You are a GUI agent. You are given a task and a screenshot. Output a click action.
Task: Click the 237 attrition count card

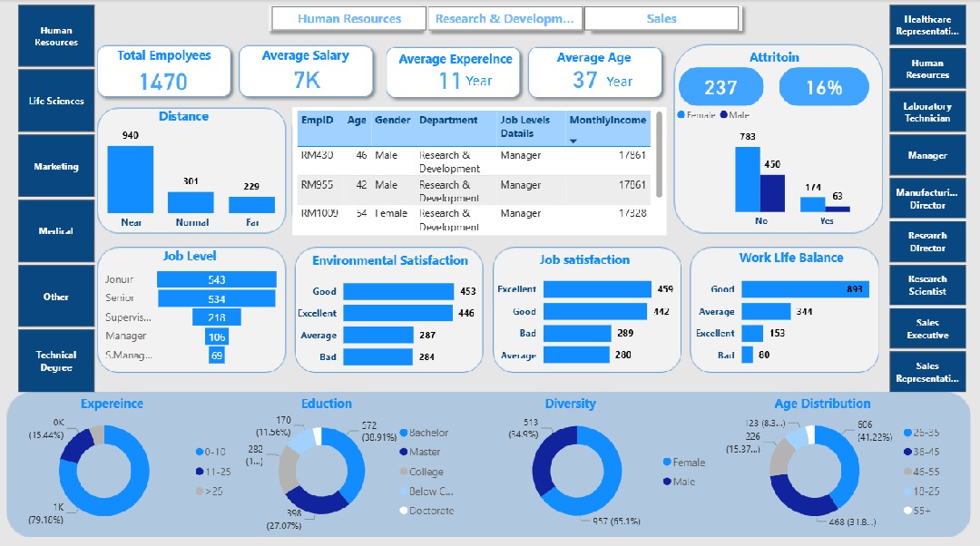coord(720,87)
